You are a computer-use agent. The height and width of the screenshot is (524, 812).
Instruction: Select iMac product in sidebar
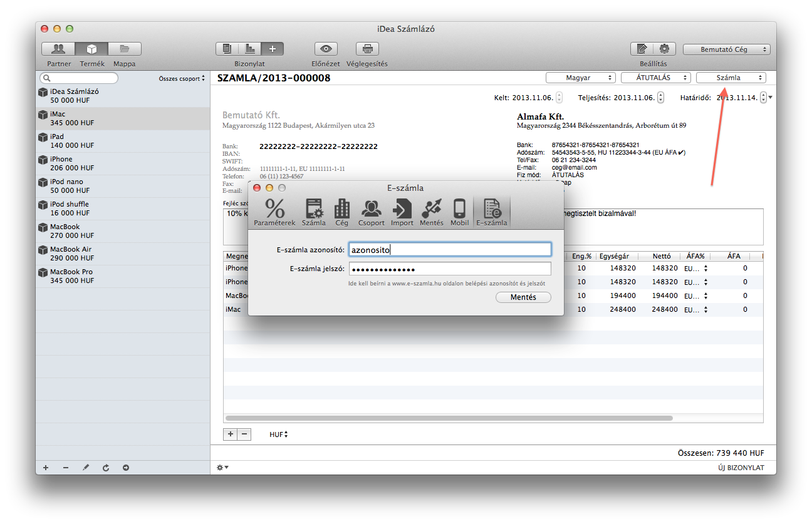point(123,118)
